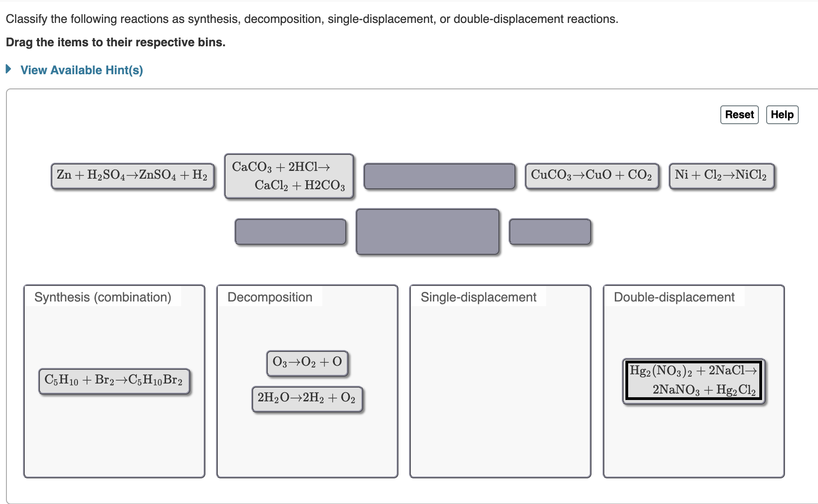The image size is (818, 504).
Task: Click the Synthesis (combination) bin
Action: pyautogui.click(x=114, y=440)
